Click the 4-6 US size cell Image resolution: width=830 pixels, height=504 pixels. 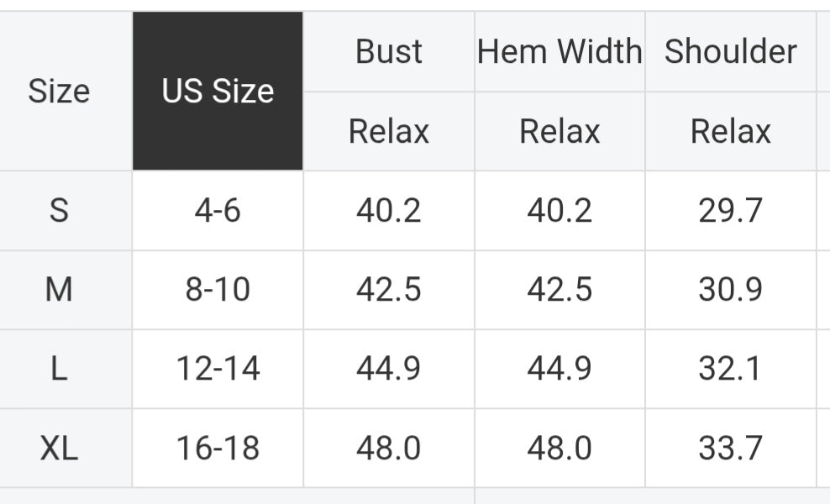pyautogui.click(x=218, y=210)
